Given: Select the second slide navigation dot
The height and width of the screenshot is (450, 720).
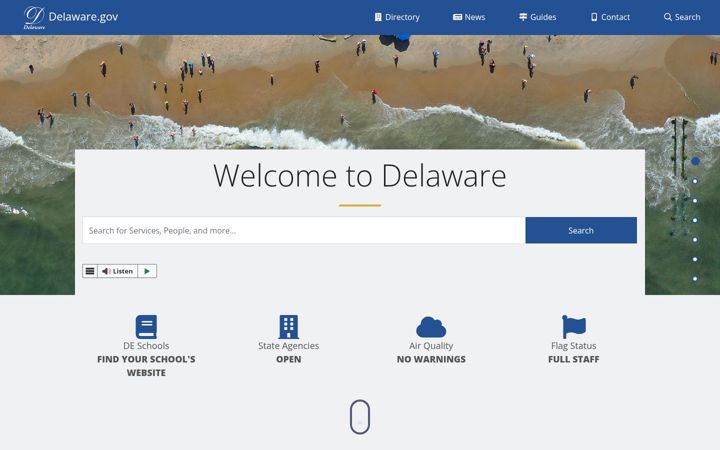Looking at the screenshot, I should pyautogui.click(x=695, y=181).
